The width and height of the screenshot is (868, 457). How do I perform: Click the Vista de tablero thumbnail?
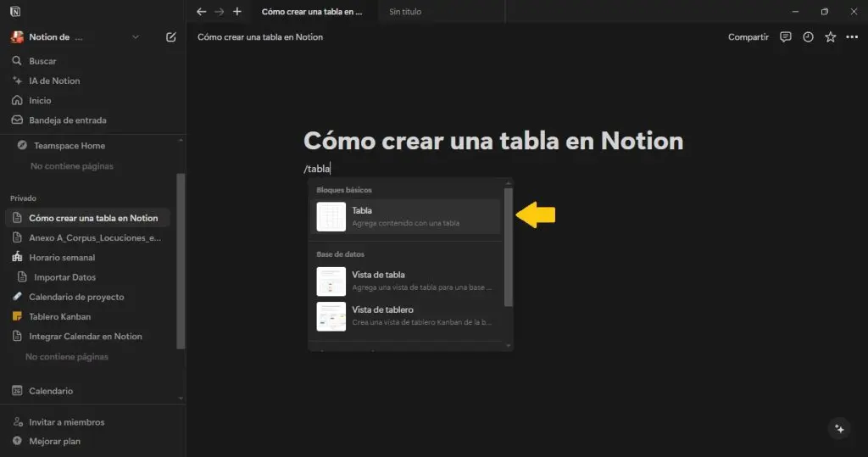331,316
